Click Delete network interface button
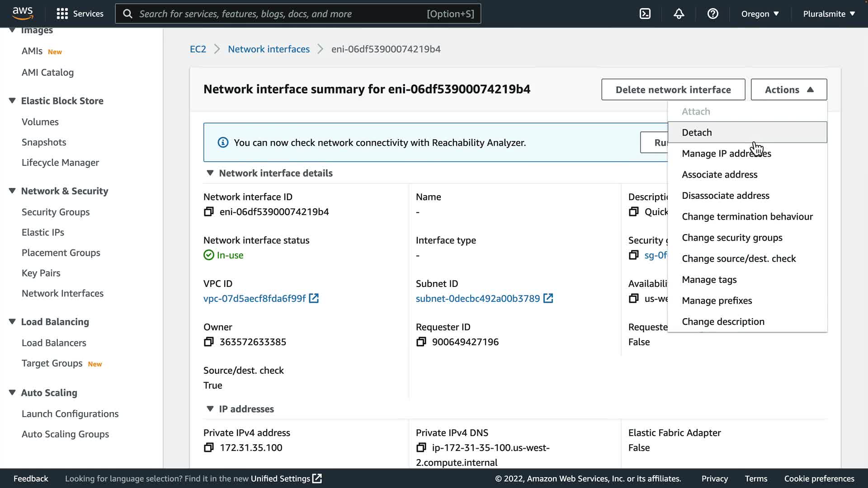 [x=673, y=89]
